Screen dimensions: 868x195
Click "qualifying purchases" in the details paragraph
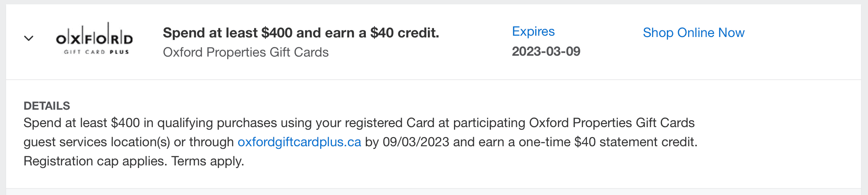click(x=217, y=123)
